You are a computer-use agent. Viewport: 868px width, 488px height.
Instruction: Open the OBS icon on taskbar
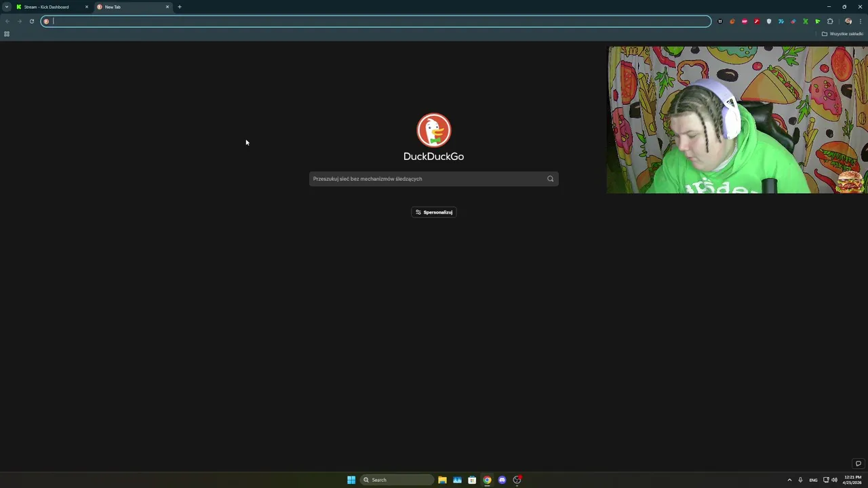(x=517, y=480)
